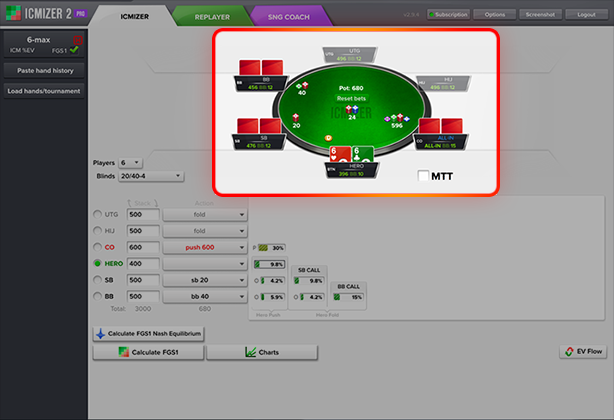Select the HERO radio button

click(98, 263)
